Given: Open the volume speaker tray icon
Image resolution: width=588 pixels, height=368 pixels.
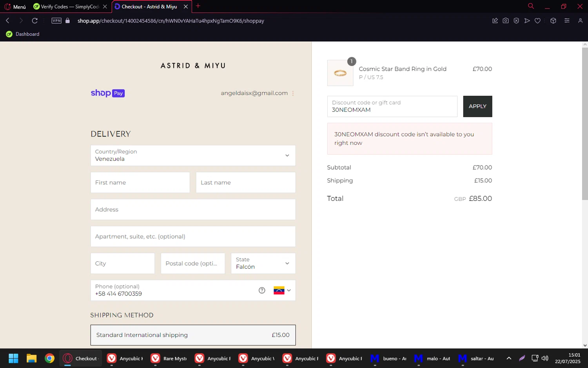Looking at the screenshot, I should coord(545,358).
